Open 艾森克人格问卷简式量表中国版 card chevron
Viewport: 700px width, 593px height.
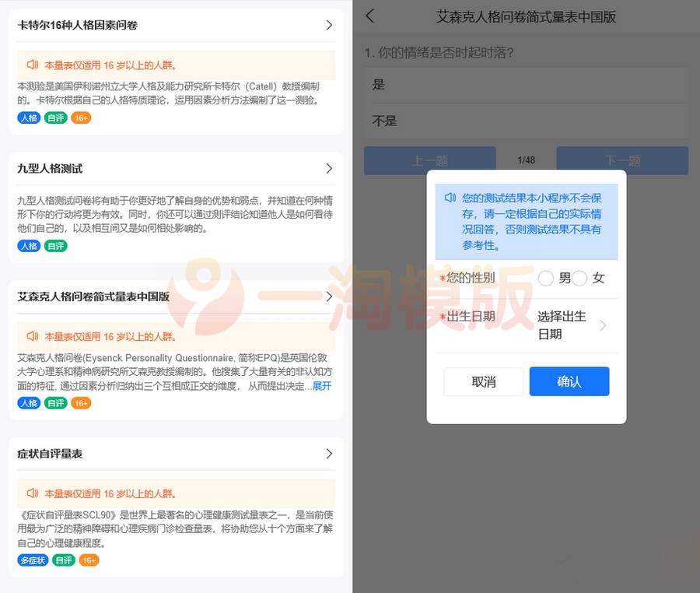(x=329, y=296)
